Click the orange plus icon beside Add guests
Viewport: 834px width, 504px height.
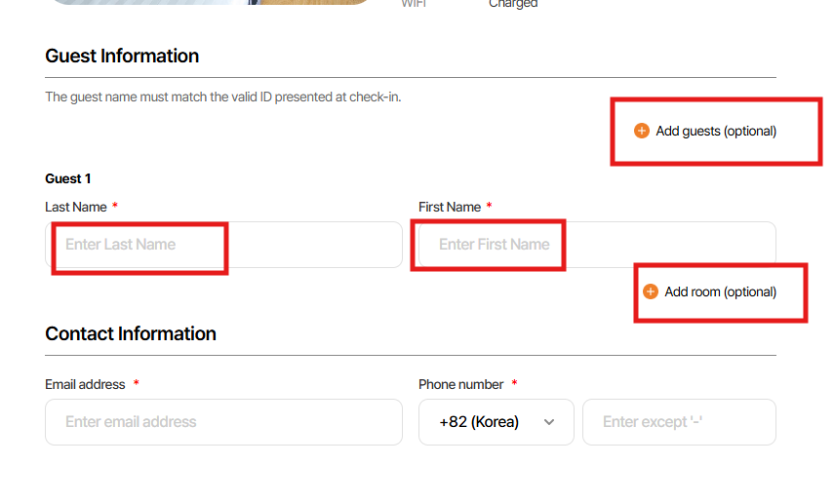641,131
